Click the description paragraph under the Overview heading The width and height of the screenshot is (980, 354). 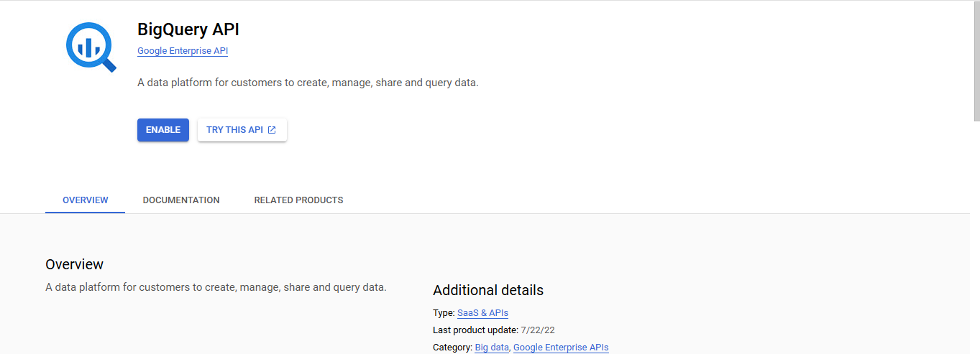click(x=216, y=287)
